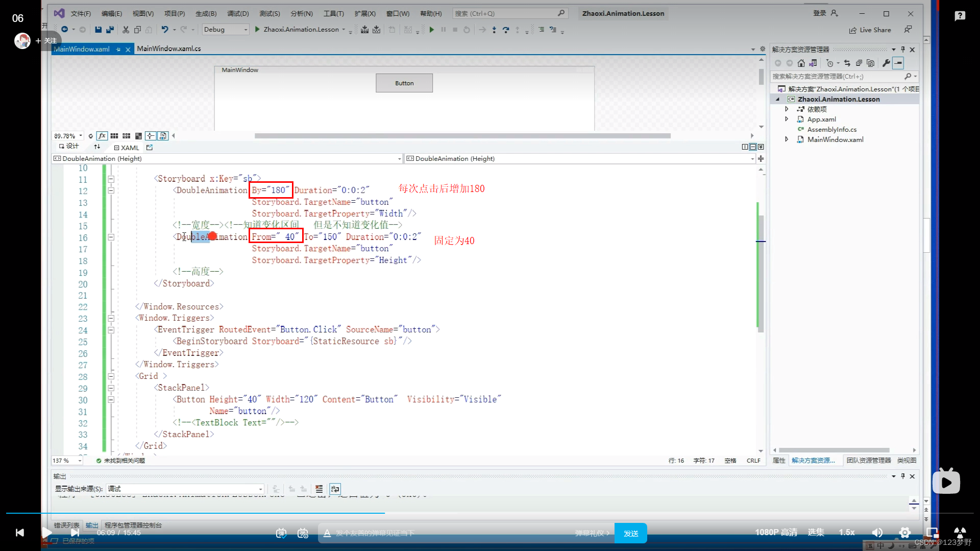The height and width of the screenshot is (551, 980).
Task: Click Show All Files icon
Action: pyautogui.click(x=871, y=63)
